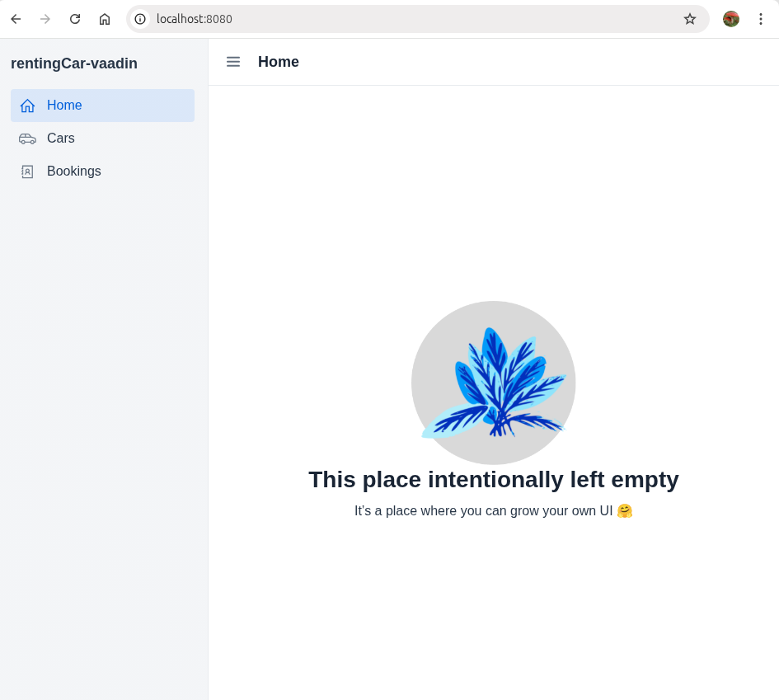Click the blue plant illustration
779x700 pixels.
494,383
